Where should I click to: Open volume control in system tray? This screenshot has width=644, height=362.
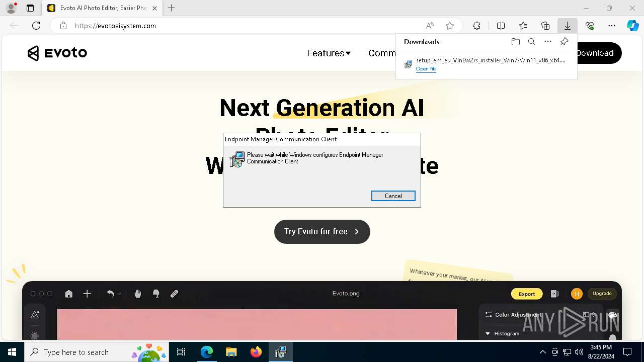579,352
